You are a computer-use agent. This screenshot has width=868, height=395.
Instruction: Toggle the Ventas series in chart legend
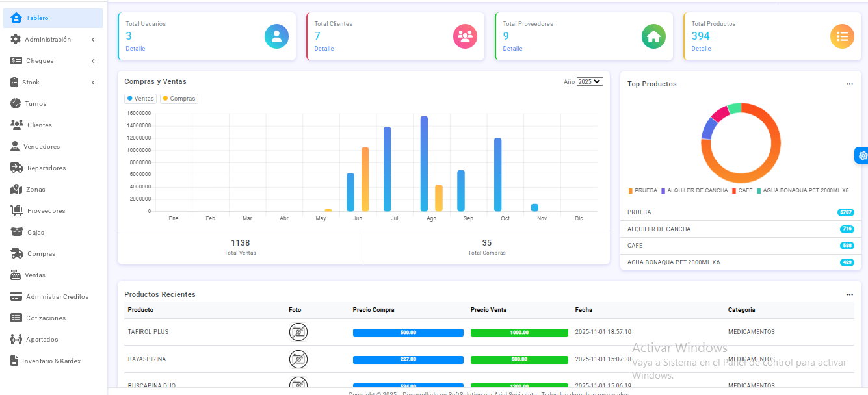click(x=140, y=99)
